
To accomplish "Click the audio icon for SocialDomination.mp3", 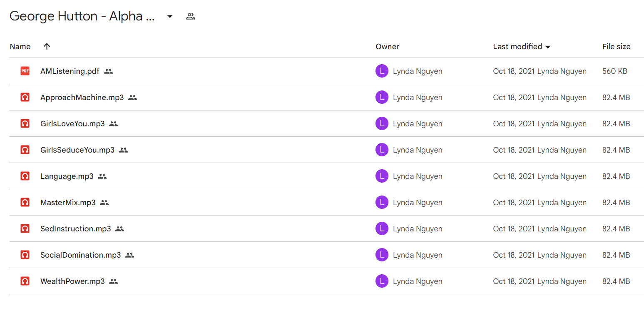I will click(25, 255).
